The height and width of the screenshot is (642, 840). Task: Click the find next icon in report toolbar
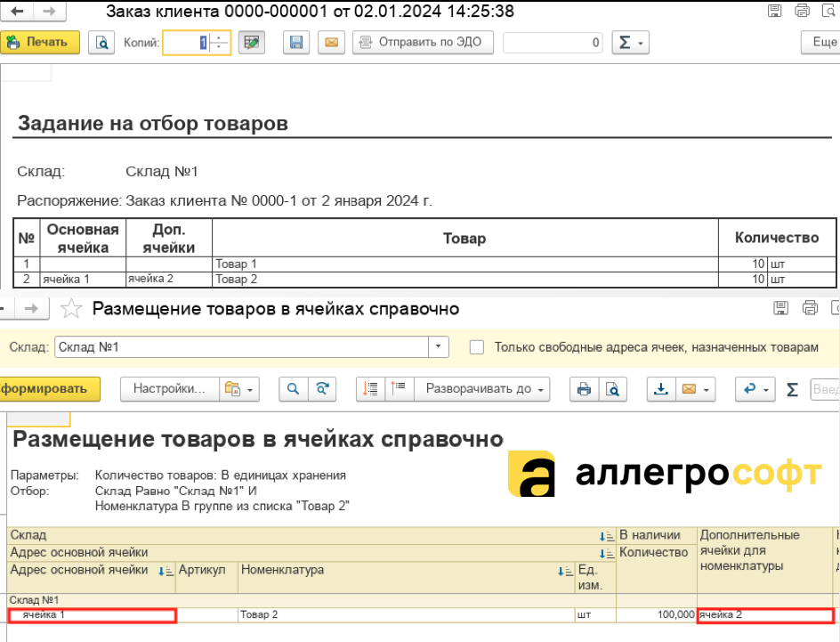tap(322, 389)
